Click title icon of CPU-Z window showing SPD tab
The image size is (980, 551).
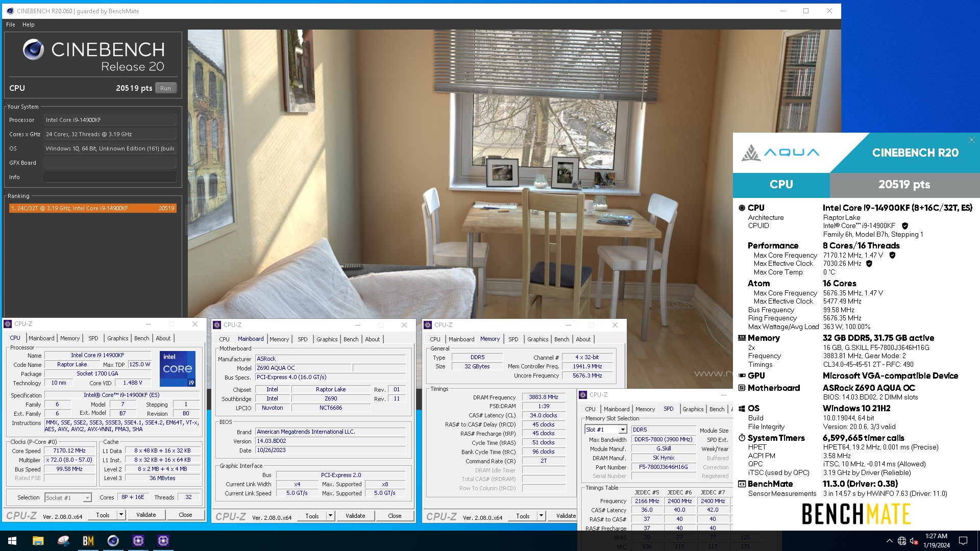[x=583, y=395]
